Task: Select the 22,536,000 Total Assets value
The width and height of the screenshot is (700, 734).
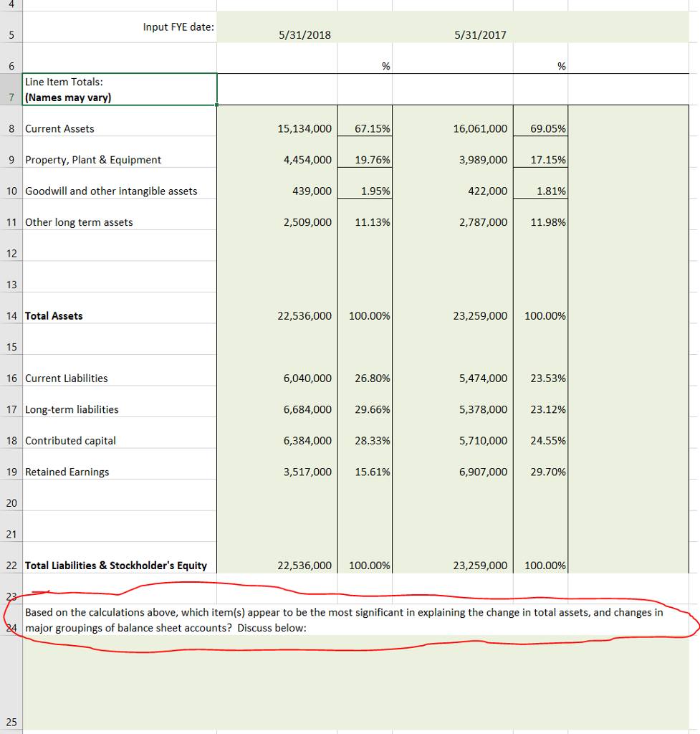Action: (x=277, y=308)
